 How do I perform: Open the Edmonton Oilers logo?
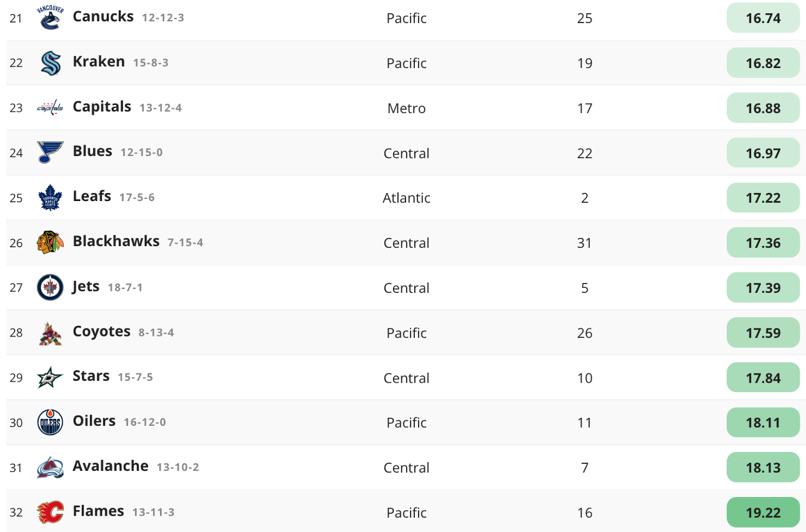pos(50,423)
